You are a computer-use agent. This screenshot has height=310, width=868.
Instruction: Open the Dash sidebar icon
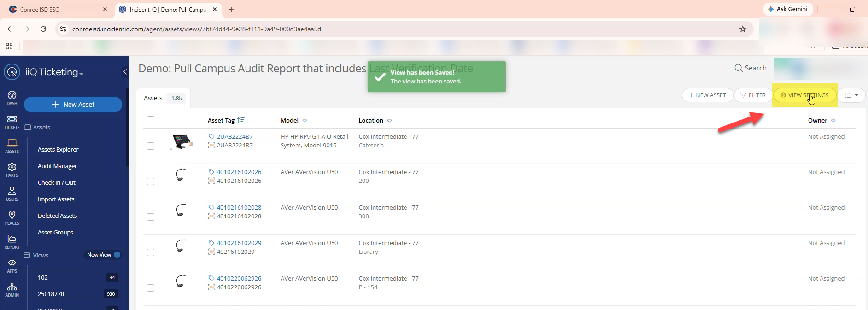pyautogui.click(x=12, y=98)
